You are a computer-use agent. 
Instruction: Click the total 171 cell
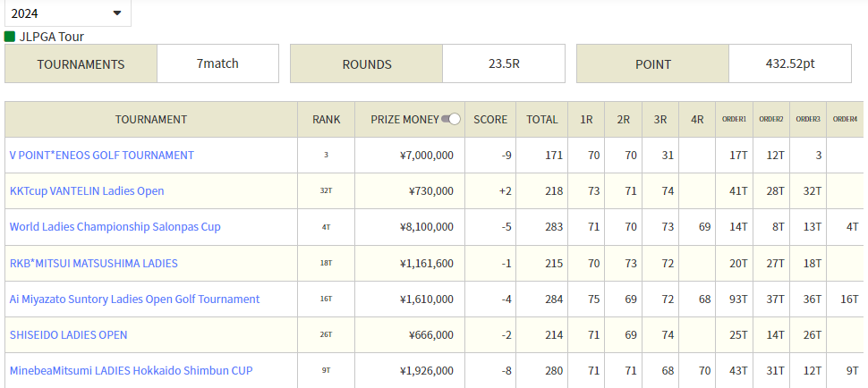coord(542,156)
